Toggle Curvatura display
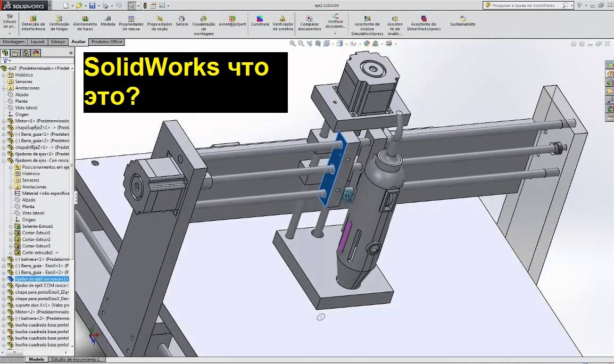 tap(260, 21)
